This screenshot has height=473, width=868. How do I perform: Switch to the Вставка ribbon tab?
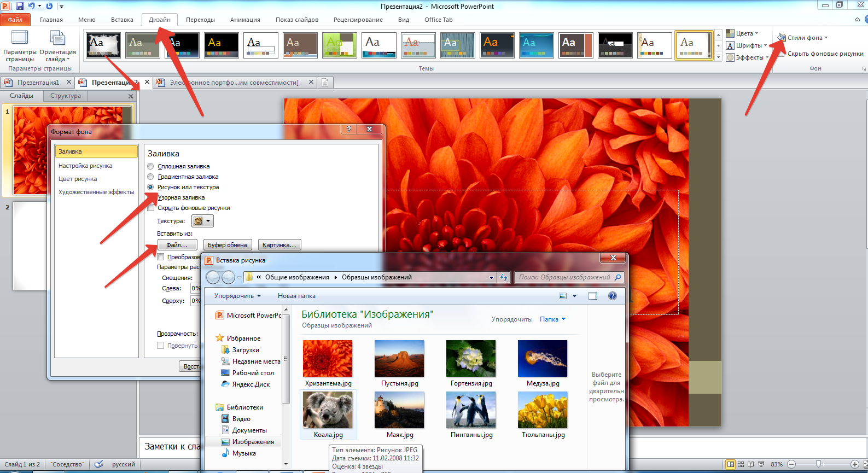pyautogui.click(x=122, y=20)
